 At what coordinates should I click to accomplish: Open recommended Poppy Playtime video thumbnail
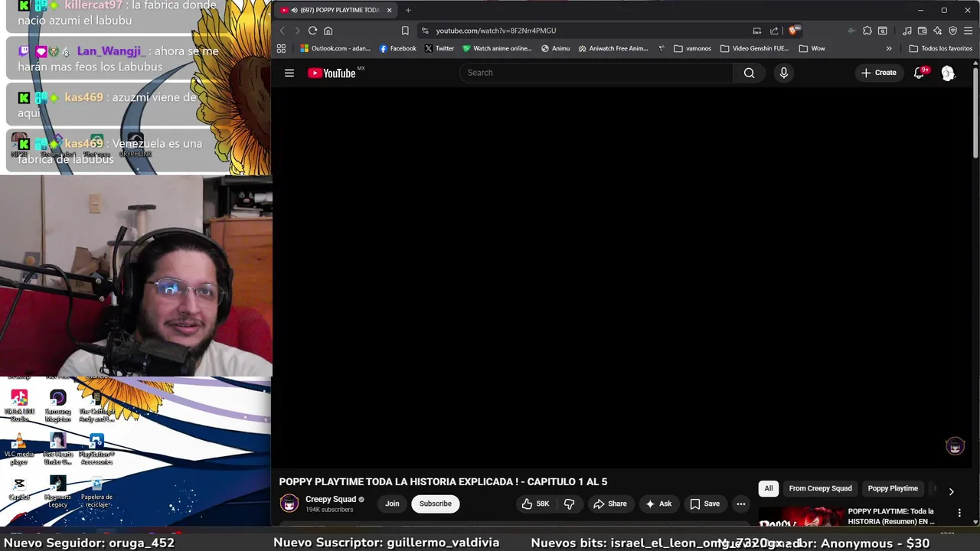[x=800, y=517]
